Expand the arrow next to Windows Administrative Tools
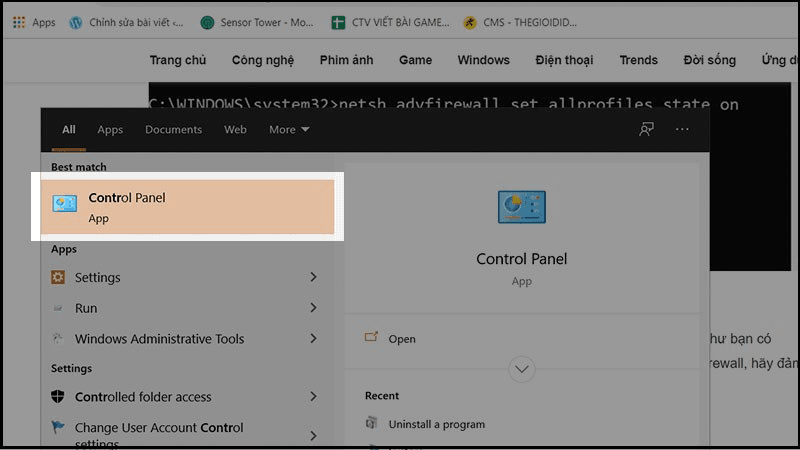Image resolution: width=800 pixels, height=450 pixels. (313, 338)
